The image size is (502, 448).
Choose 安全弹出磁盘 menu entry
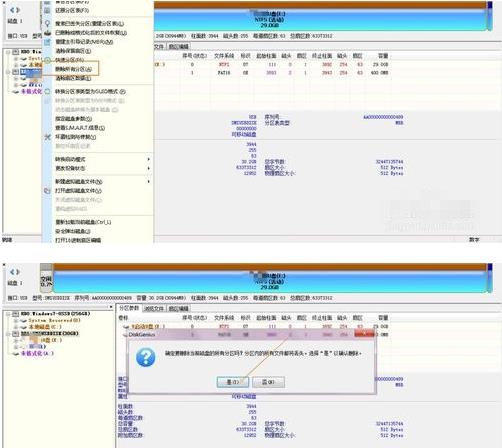(x=73, y=231)
